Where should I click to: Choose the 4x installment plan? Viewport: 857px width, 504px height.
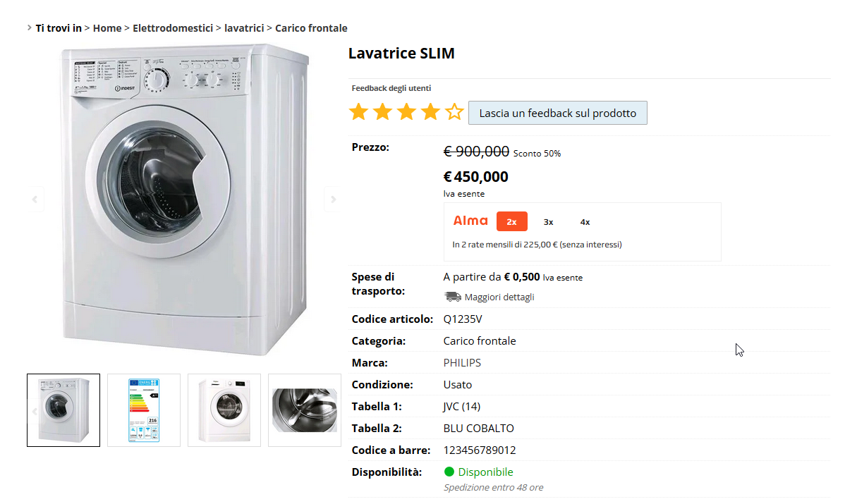[x=585, y=221]
